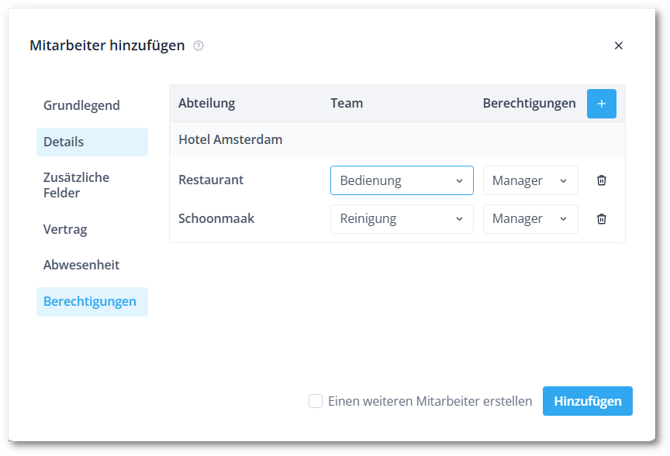Go to Zusätzliche Felder tab
Viewport: 670px width, 456px height.
tap(77, 185)
